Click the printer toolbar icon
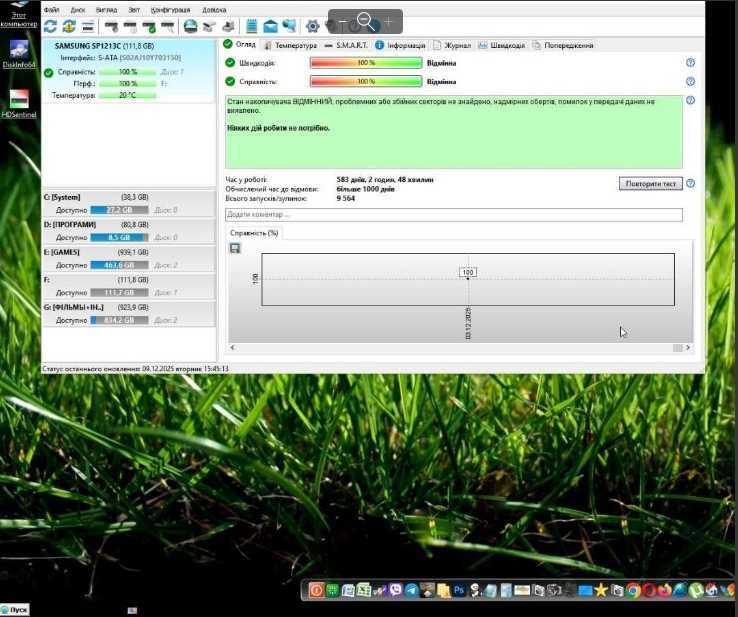Image resolution: width=738 pixels, height=617 pixels. point(228,26)
